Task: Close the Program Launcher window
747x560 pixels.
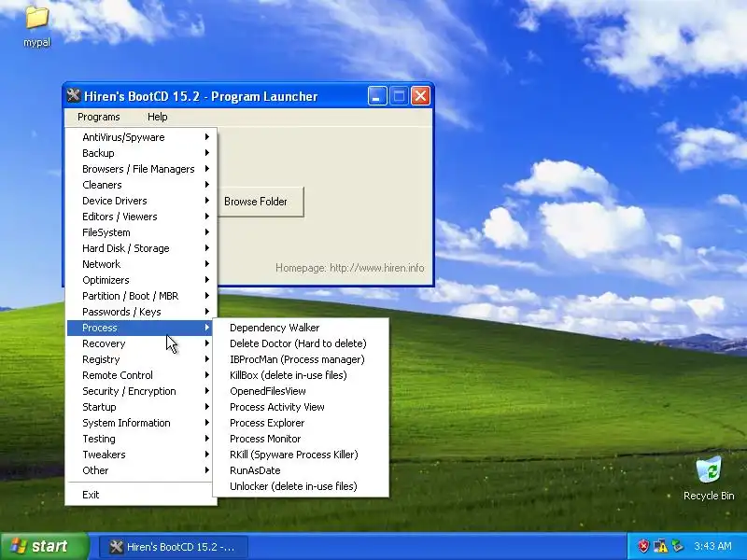Action: 420,96
